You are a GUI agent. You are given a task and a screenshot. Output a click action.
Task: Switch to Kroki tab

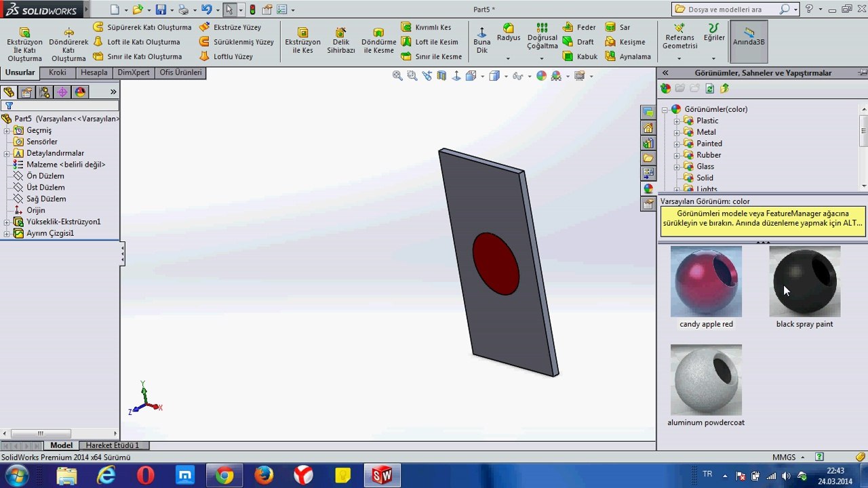pos(57,73)
